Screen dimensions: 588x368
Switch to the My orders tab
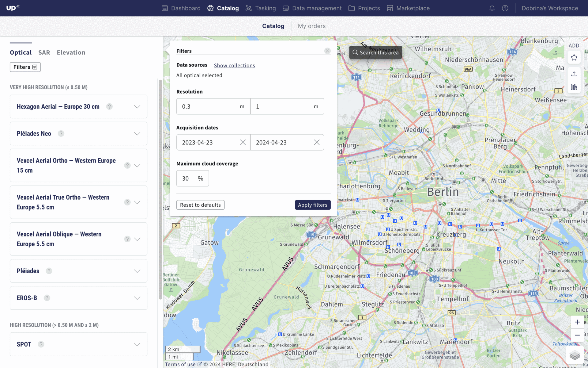pos(311,26)
